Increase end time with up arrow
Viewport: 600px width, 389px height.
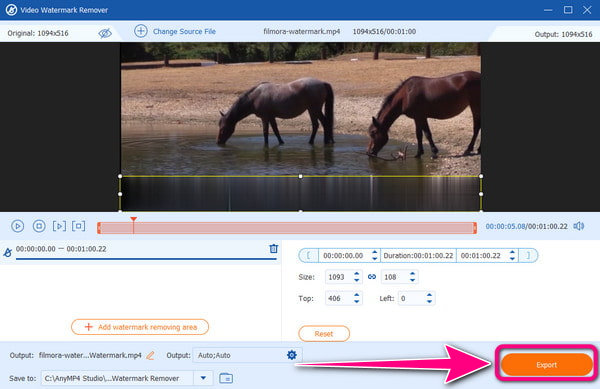click(512, 252)
